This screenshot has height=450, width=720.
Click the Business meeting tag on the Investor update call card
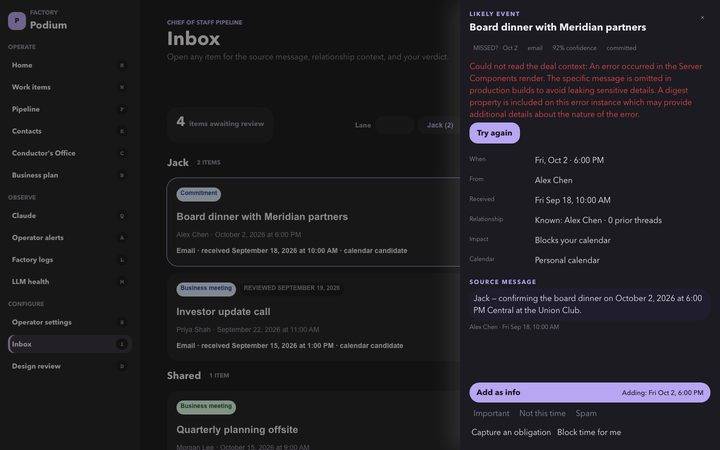click(206, 289)
